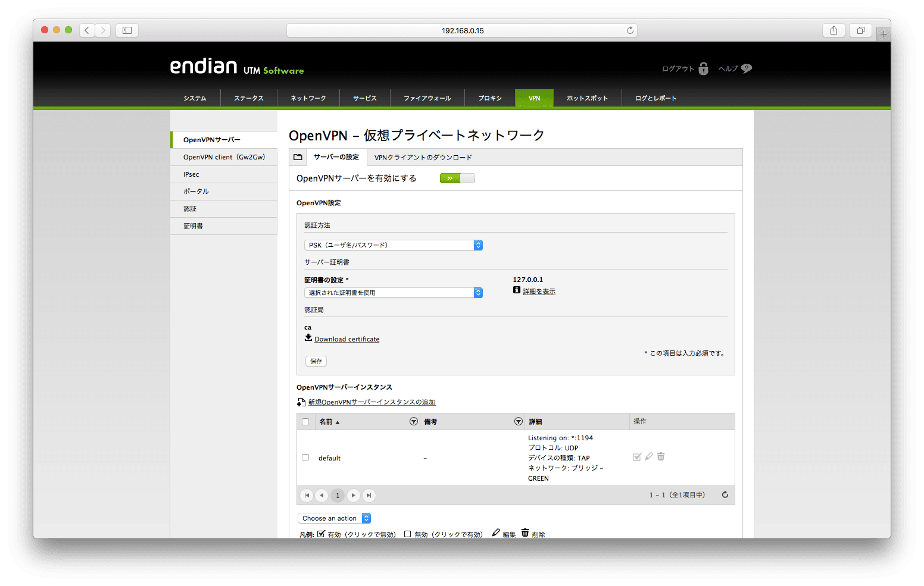This screenshot has height=586, width=924.
Task: Click the download icon for CA certificate
Action: click(x=308, y=337)
